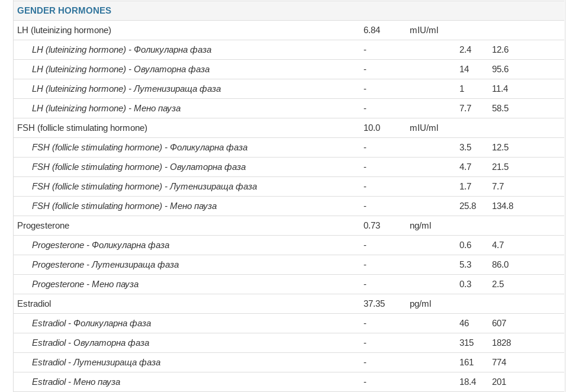Click the LH Овулаторна фаза upper limit 95.6
Screen dimensions: 582x392
tap(500, 69)
